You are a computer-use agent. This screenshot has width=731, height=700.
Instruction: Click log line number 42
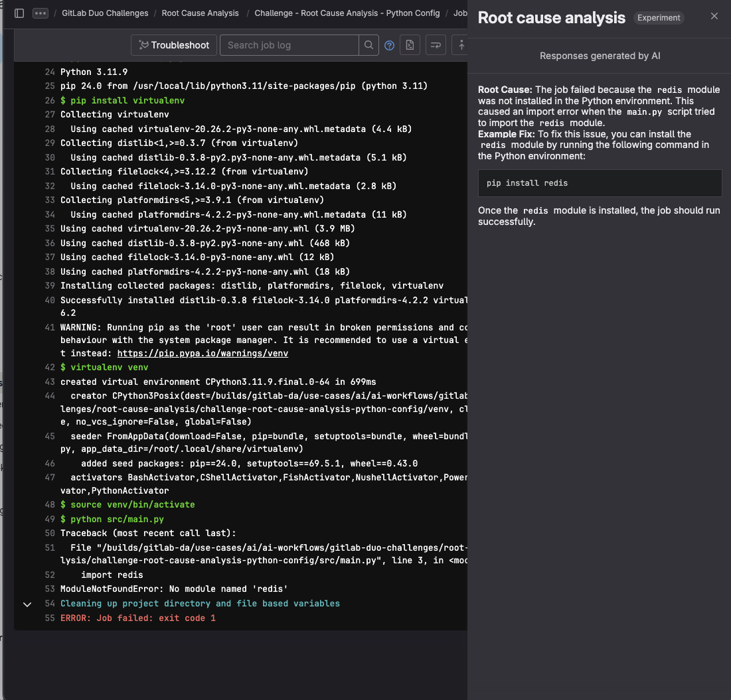point(50,367)
